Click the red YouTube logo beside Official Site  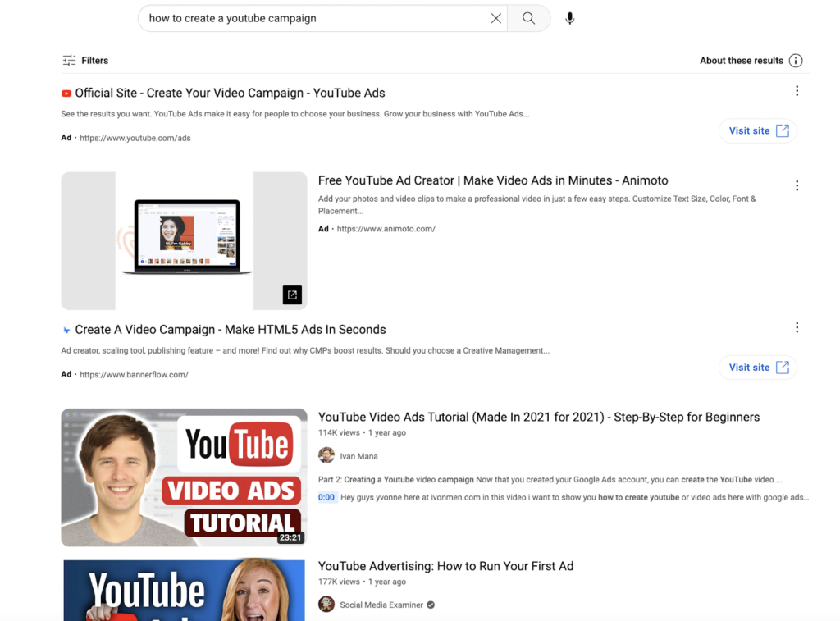click(66, 94)
